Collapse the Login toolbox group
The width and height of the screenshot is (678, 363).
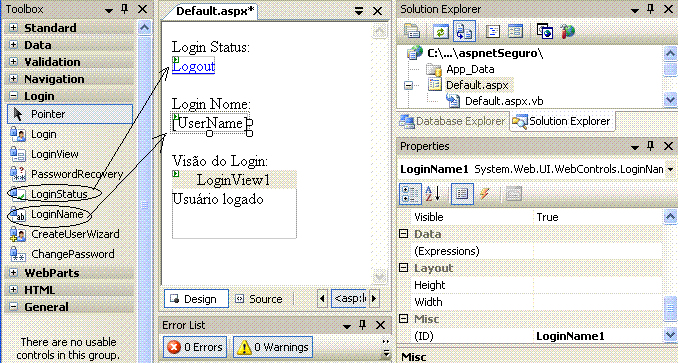[13, 96]
